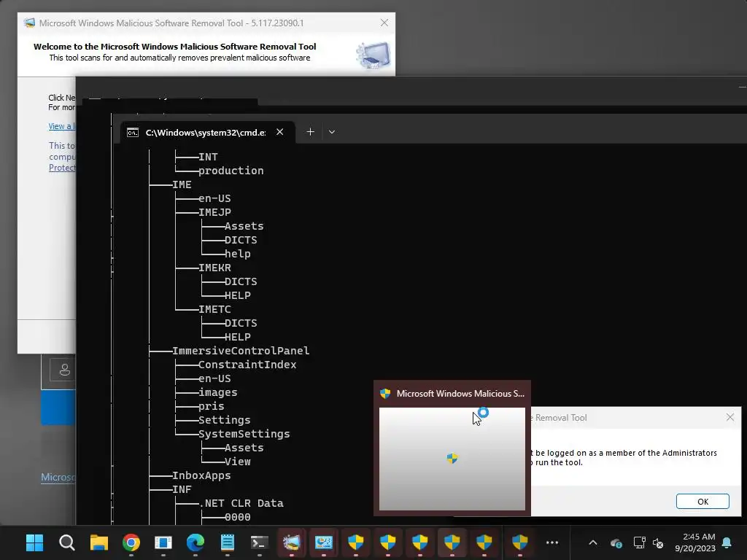
Task: Close the Removal Tool administrator warning dialog
Action: (x=729, y=418)
